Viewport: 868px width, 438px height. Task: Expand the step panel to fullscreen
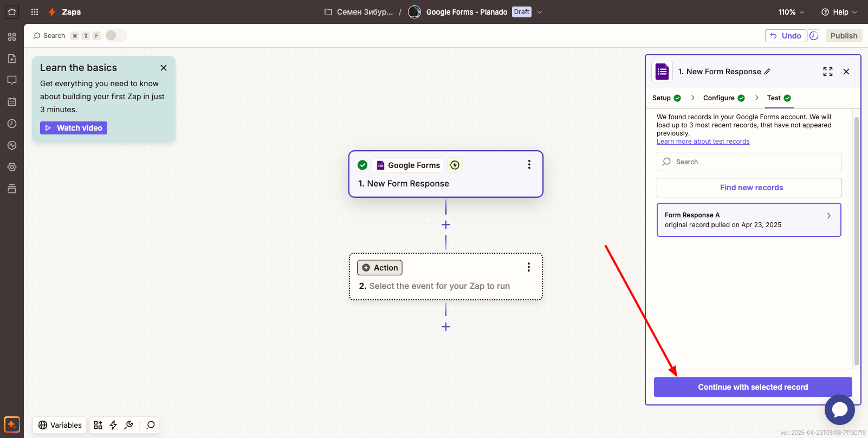(x=828, y=72)
